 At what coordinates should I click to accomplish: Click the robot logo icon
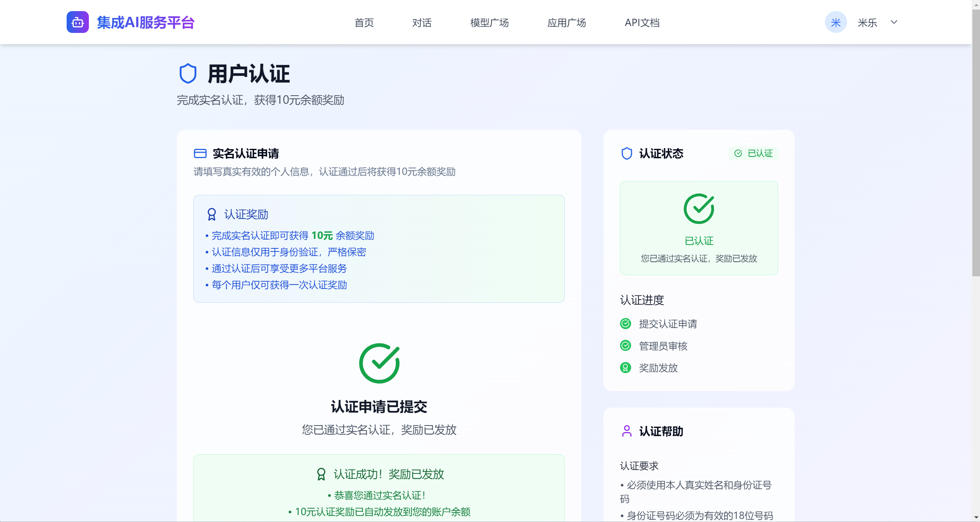77,22
